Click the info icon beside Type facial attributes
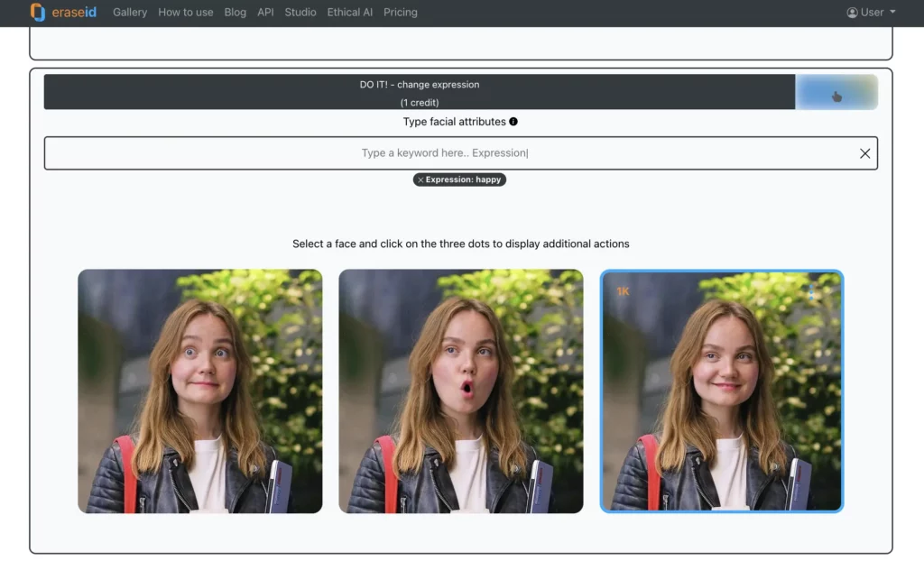 [513, 122]
